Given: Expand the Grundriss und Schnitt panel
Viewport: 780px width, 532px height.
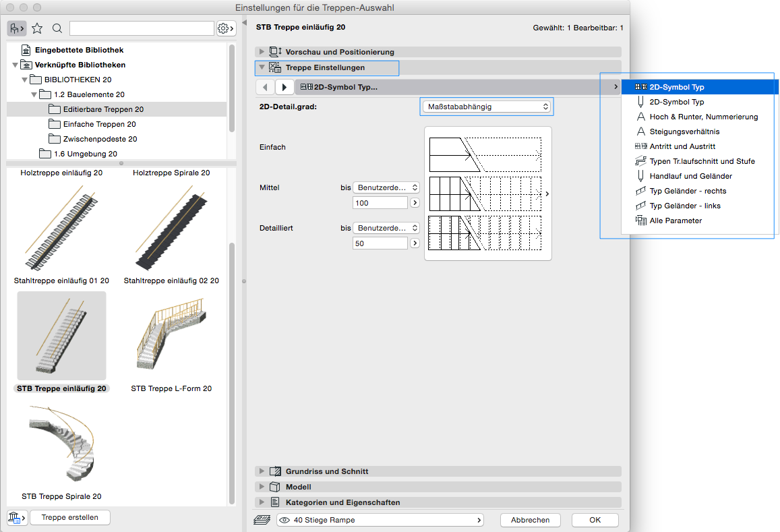Looking at the screenshot, I should [x=262, y=471].
